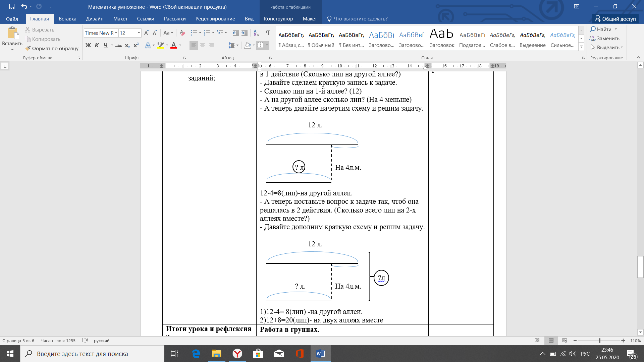644x362 pixels.
Task: Open spelling check status icon
Action: click(x=85, y=341)
